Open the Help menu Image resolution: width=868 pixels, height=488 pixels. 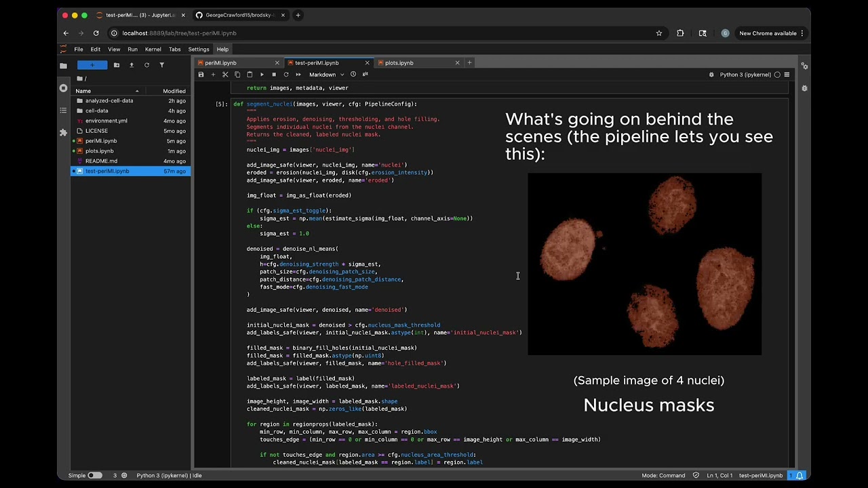pos(222,49)
